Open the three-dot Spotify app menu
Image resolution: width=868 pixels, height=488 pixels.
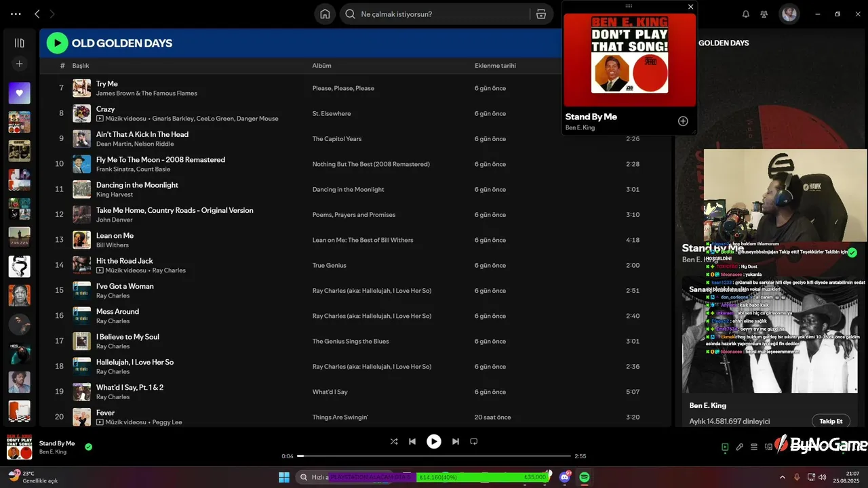(x=16, y=14)
